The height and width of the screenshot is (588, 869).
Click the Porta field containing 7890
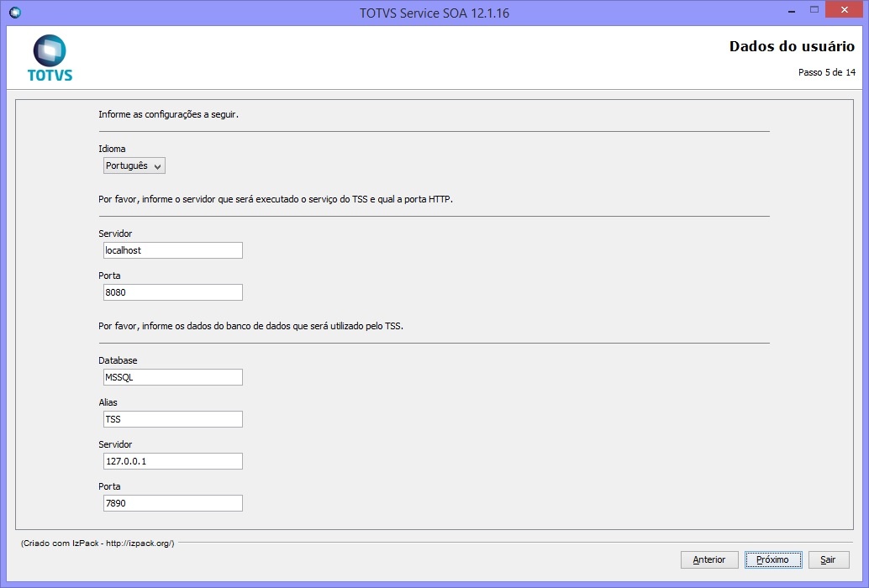pyautogui.click(x=173, y=503)
